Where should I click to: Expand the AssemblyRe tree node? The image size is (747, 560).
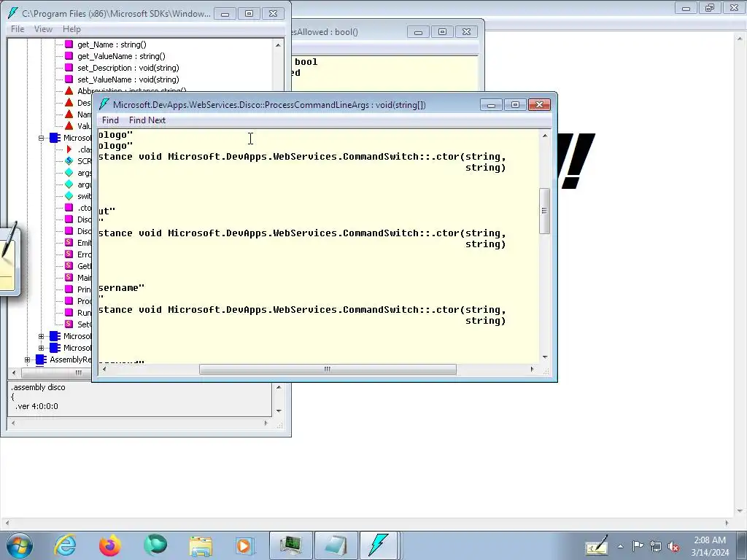27,359
